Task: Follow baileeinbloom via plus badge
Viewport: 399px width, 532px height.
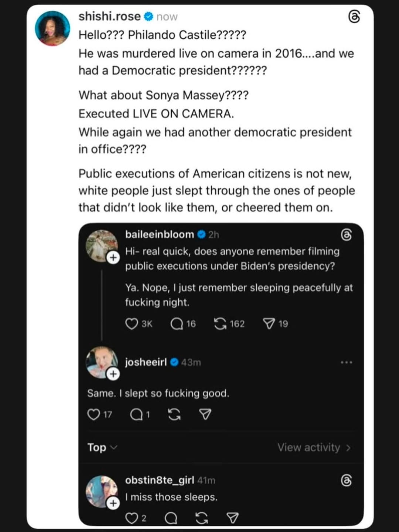Action: (113, 258)
